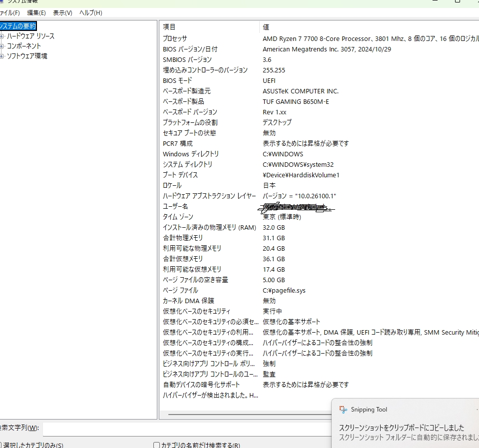The image size is (479, 448).
Task: Select the PCR7 構成 row label
Action: tap(177, 143)
